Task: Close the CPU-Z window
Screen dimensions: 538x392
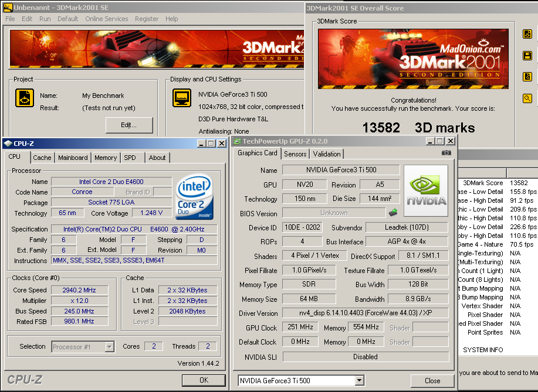Action: click(x=222, y=143)
